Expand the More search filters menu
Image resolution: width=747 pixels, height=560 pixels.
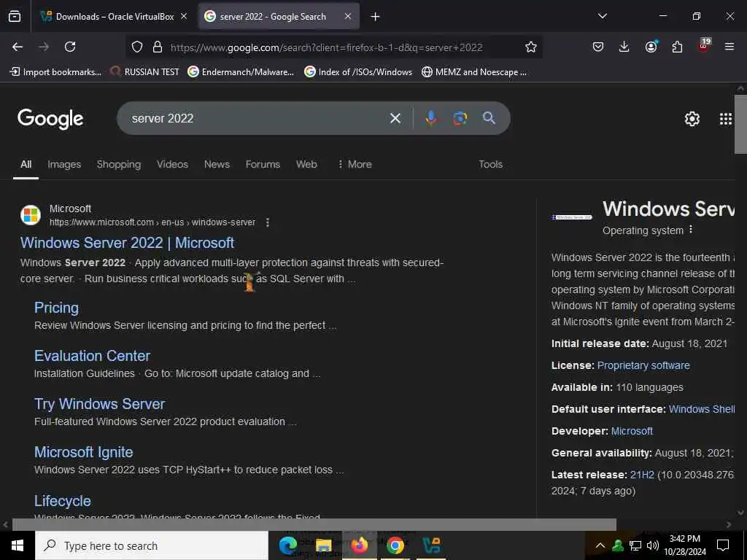355,164
